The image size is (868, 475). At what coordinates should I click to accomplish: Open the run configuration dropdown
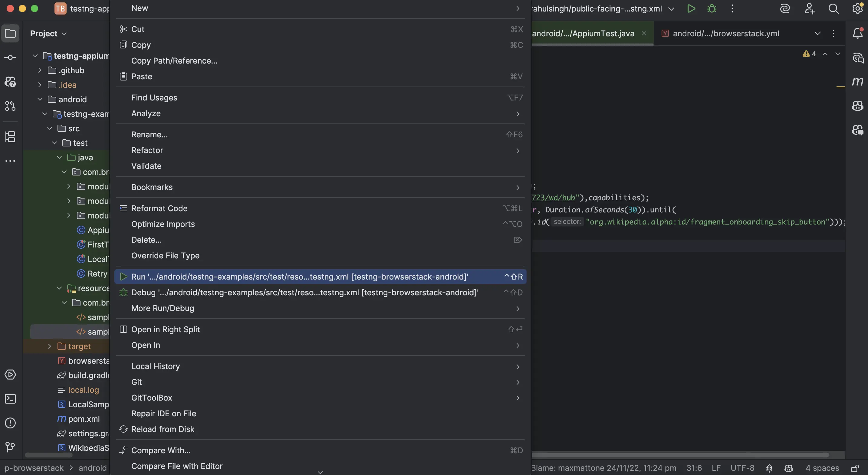[671, 9]
